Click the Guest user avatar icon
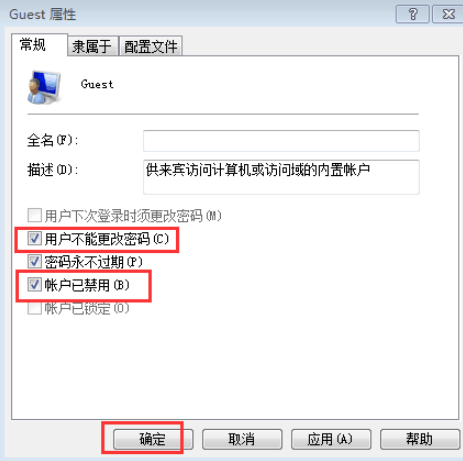Viewport: 463px width, 461px height. tap(44, 87)
